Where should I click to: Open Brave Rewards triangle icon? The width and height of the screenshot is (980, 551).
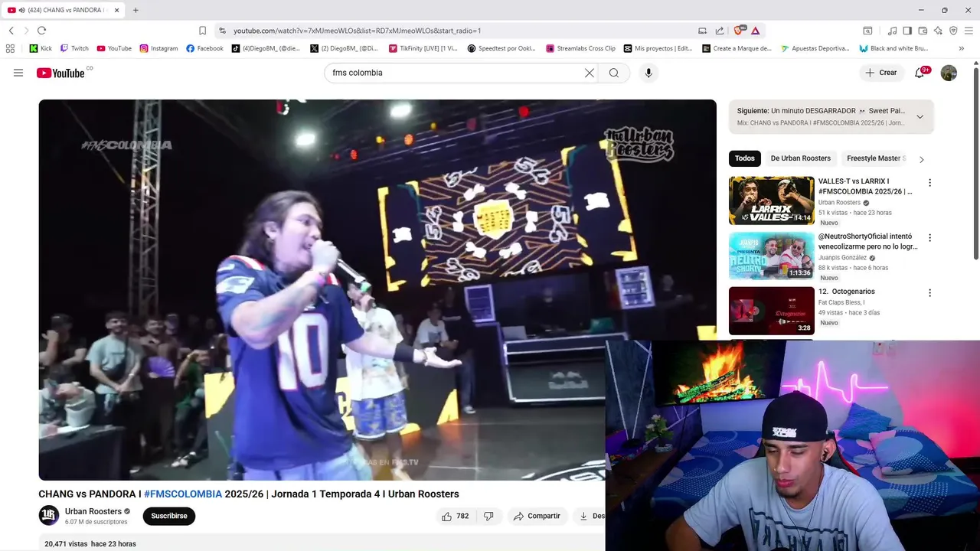[756, 31]
